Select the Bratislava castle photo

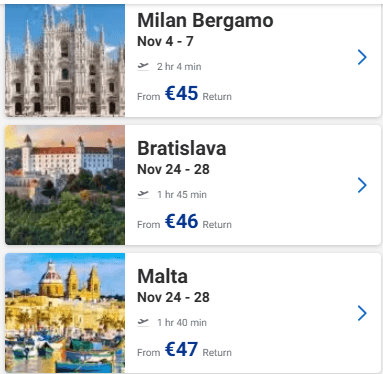tap(65, 185)
